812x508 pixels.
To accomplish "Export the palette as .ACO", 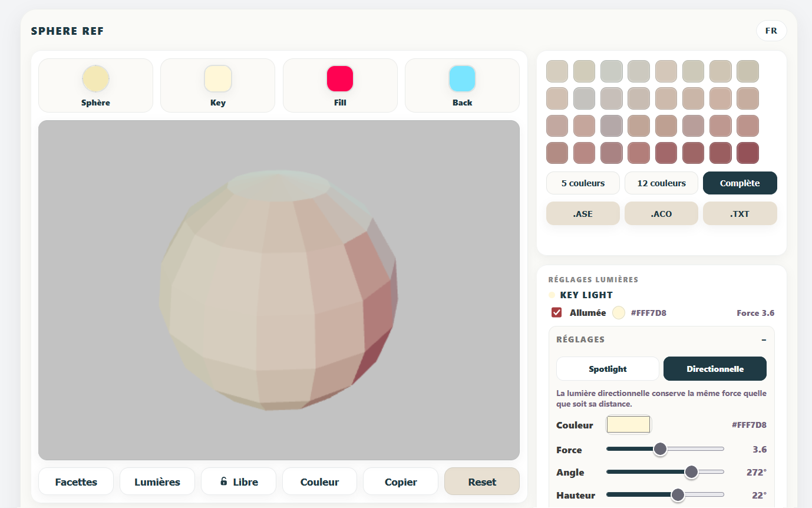I will 661,214.
